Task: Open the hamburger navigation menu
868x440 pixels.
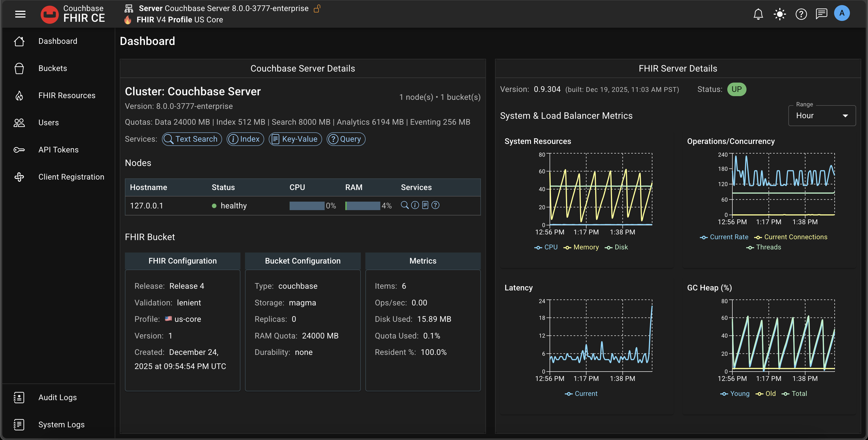Action: coord(20,14)
